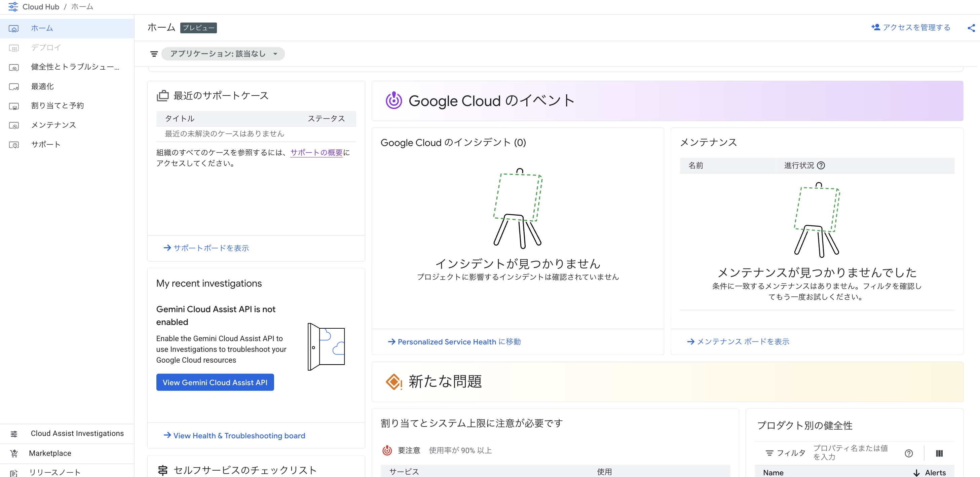Expand the アプリケーション: 該当なし dropdown
Viewport: 980px width, 477px height.
click(223, 54)
